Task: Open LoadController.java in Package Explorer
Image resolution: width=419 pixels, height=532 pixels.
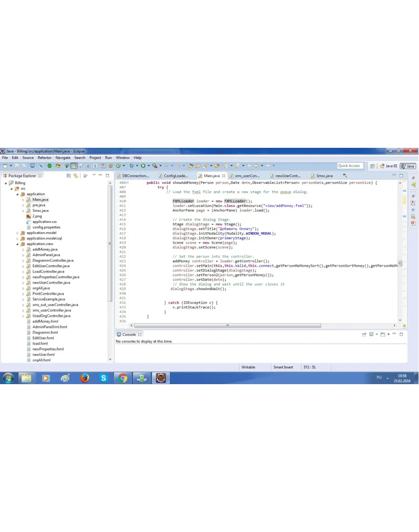Action: (48, 272)
